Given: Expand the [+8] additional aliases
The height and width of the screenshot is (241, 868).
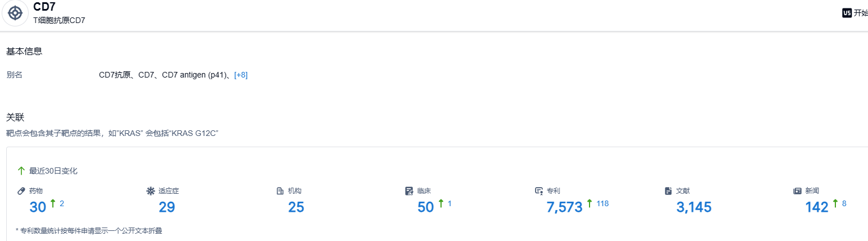Looking at the screenshot, I should pos(241,75).
